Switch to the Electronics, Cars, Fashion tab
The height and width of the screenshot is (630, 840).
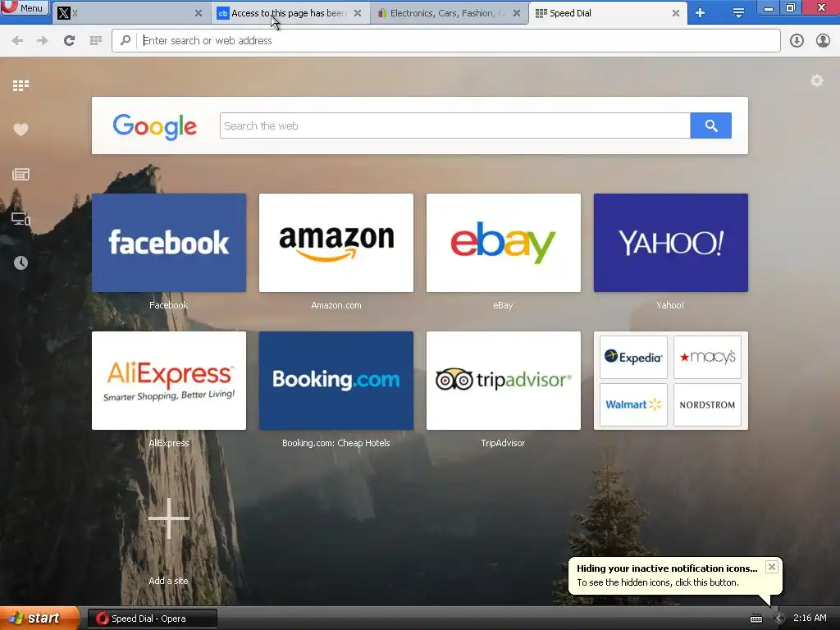448,13
